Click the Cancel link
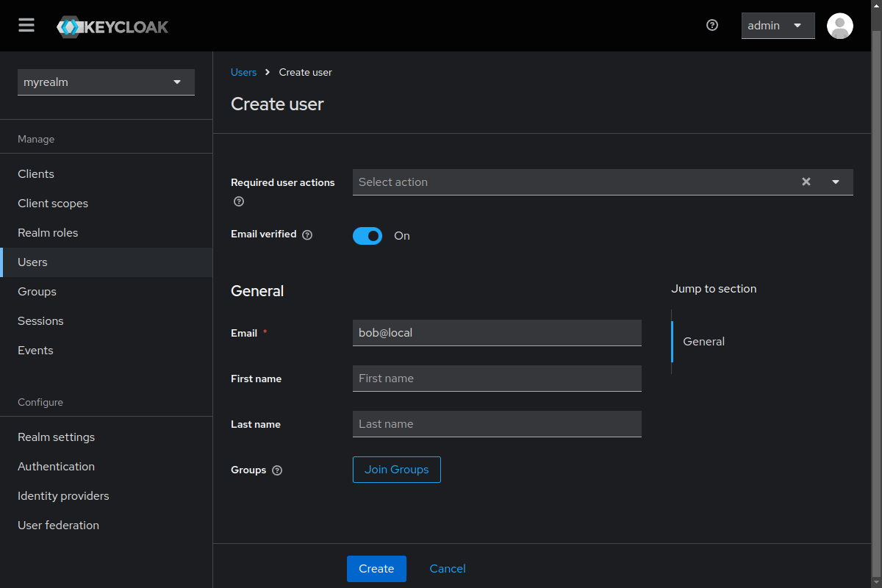The image size is (882, 588). click(447, 568)
